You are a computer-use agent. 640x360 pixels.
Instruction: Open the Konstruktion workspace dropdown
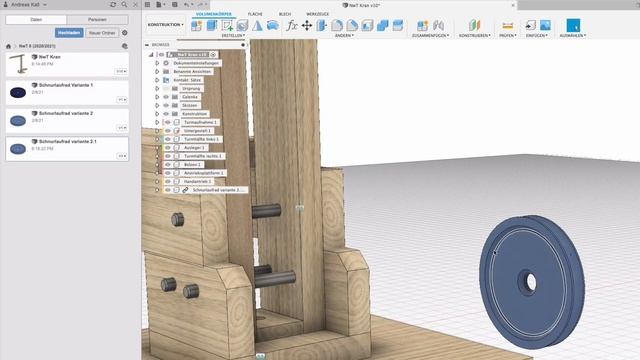165,25
